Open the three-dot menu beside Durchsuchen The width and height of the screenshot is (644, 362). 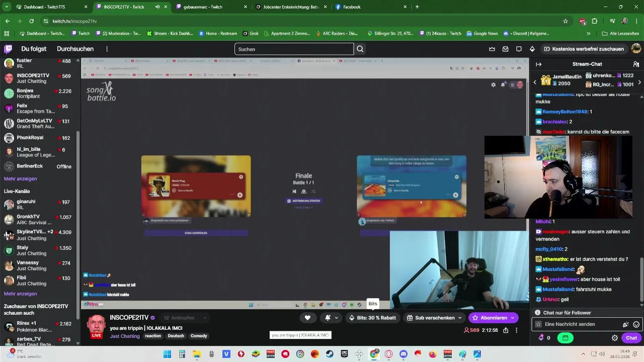coord(107,49)
